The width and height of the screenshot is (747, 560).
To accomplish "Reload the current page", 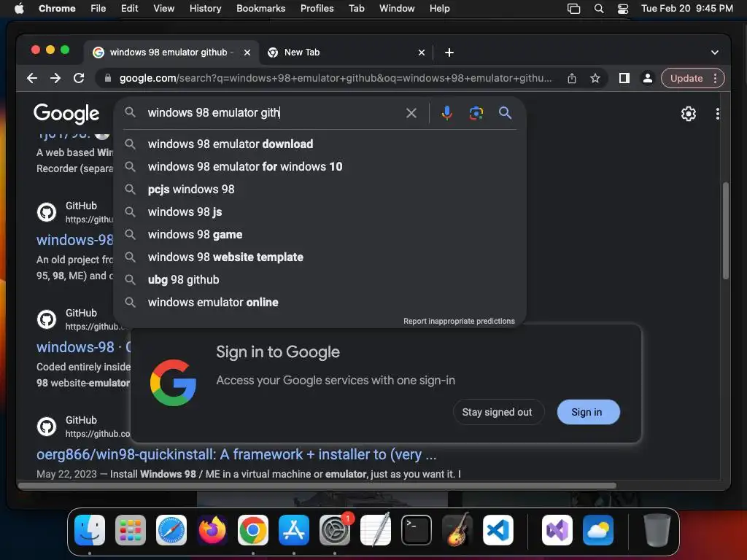I will (x=79, y=78).
